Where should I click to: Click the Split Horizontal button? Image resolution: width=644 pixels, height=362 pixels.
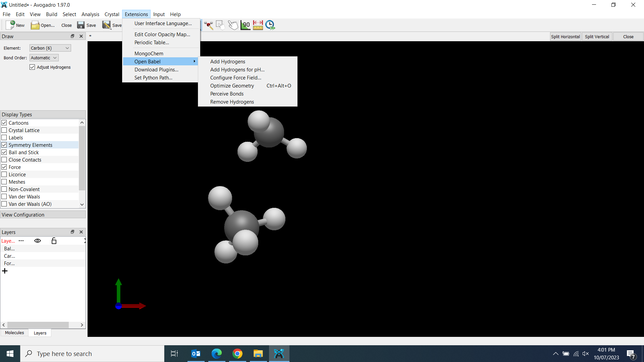565,37
